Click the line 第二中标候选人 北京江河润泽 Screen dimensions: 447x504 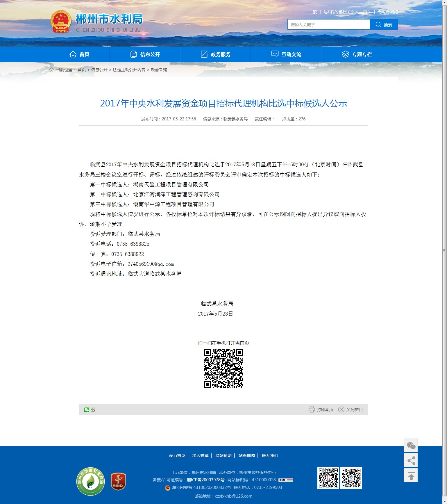155,194
